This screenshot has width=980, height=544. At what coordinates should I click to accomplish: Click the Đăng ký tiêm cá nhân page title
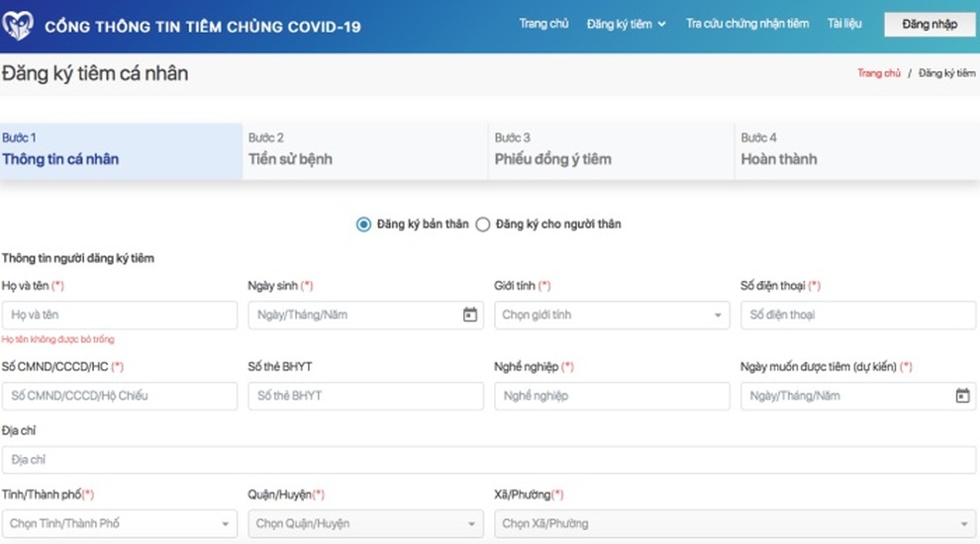pos(95,73)
